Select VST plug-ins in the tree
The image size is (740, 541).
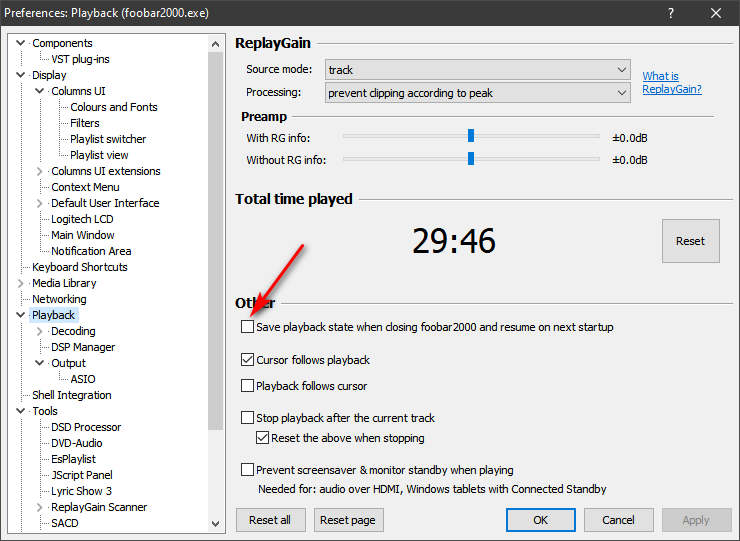(x=80, y=59)
